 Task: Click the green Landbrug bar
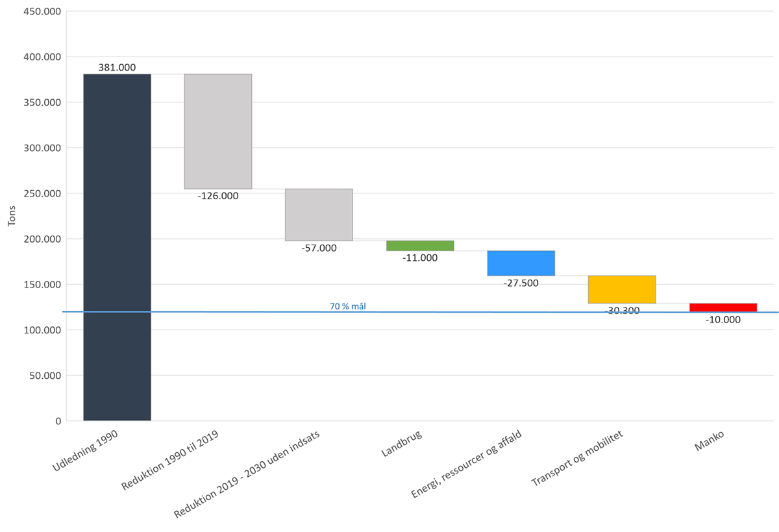tap(420, 246)
